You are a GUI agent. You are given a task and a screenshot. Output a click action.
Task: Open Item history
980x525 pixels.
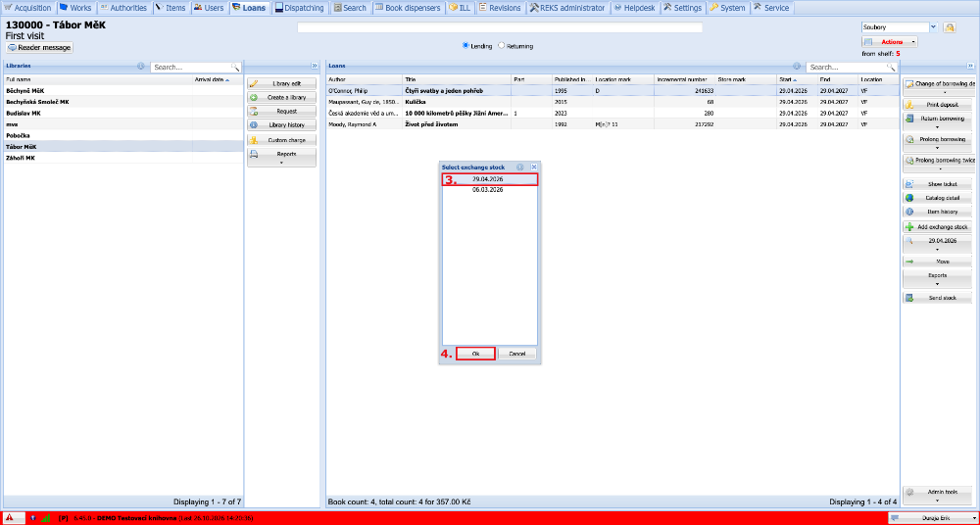938,212
